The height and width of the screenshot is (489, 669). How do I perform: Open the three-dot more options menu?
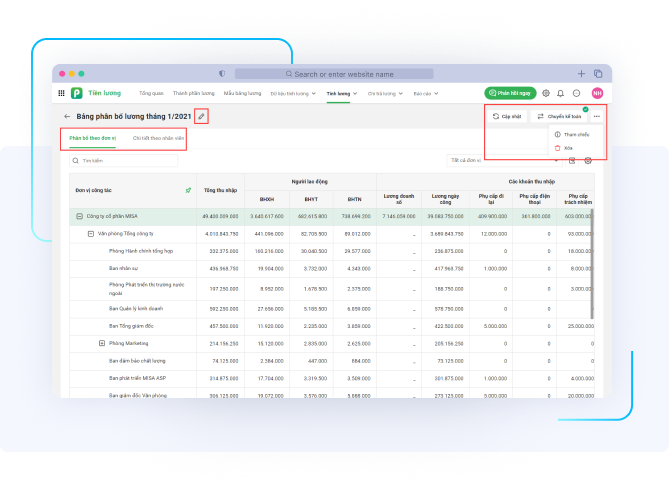coord(597,117)
